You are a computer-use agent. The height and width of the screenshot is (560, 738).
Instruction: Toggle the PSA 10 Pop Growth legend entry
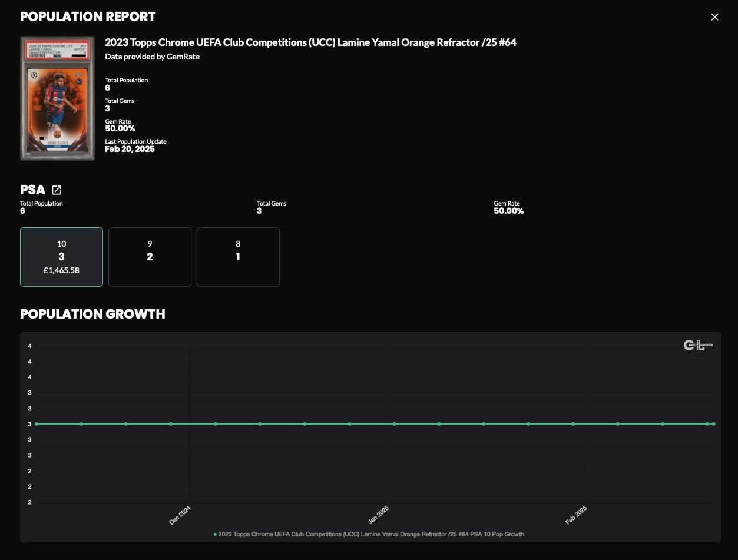369,534
